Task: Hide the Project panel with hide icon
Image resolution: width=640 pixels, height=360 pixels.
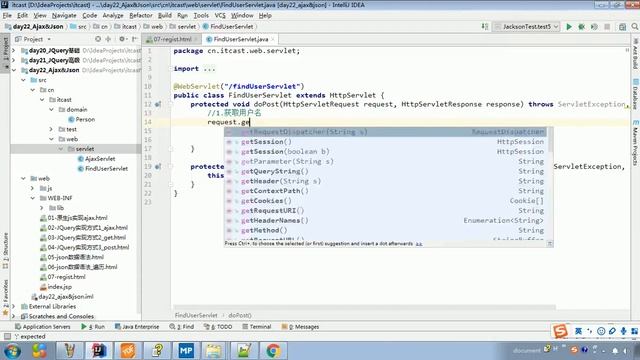Action: 134,39
